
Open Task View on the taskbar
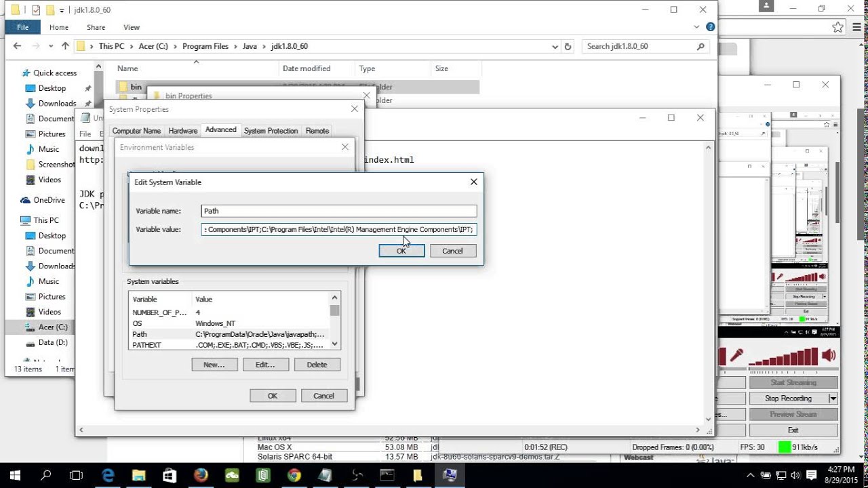pos(77,475)
